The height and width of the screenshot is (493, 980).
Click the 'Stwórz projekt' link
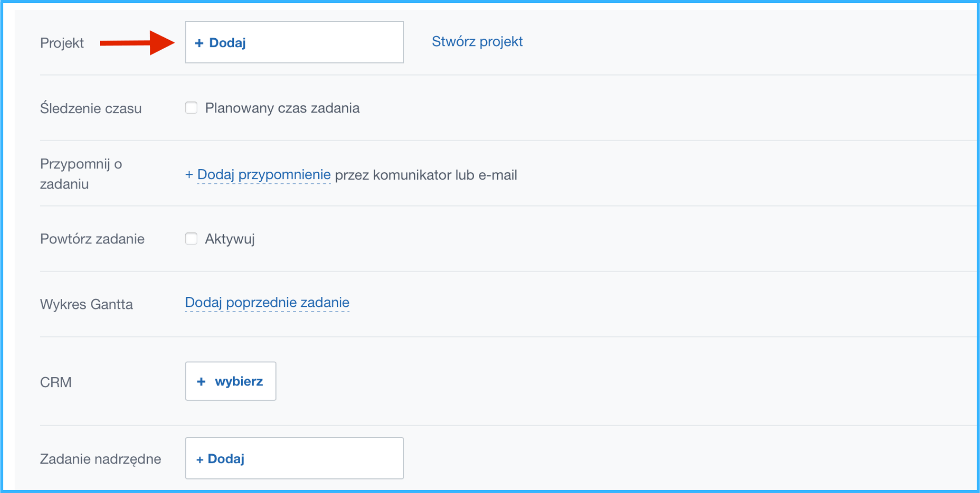(477, 42)
